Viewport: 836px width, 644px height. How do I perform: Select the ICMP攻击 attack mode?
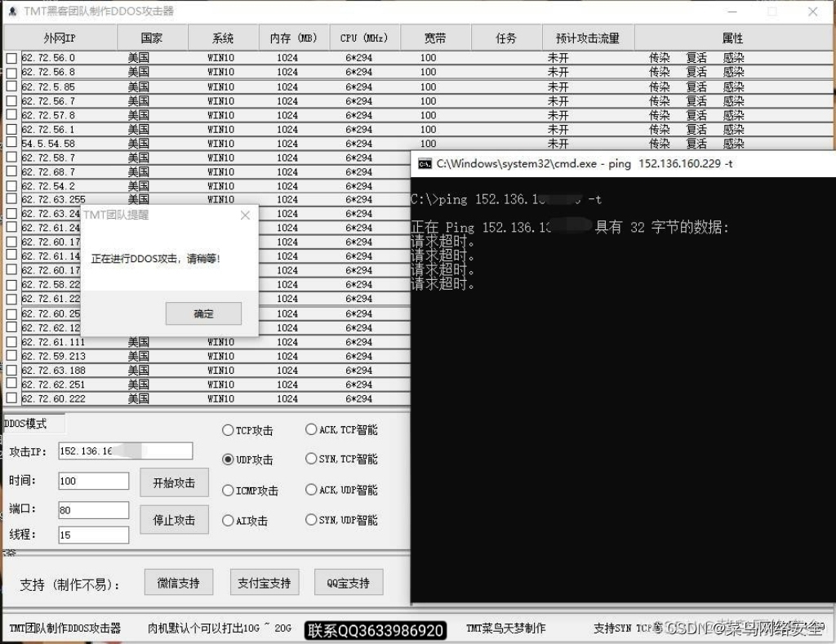(227, 490)
